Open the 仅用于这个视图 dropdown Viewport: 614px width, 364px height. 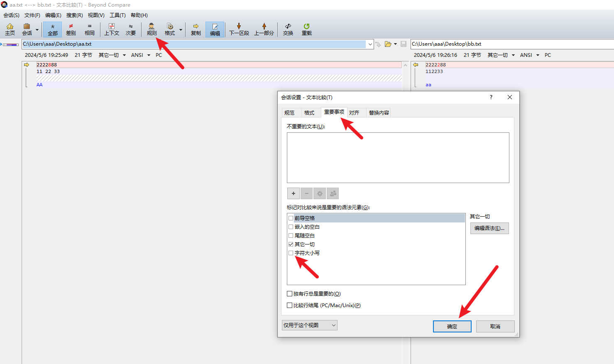point(310,325)
